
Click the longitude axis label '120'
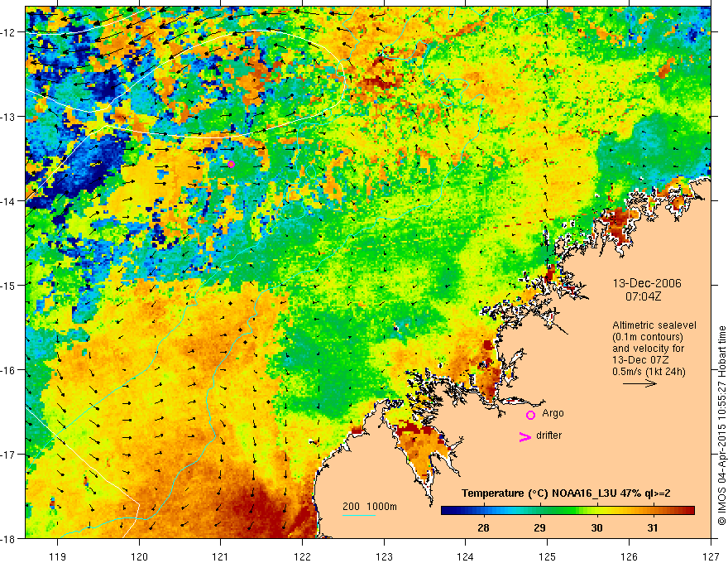pos(139,556)
